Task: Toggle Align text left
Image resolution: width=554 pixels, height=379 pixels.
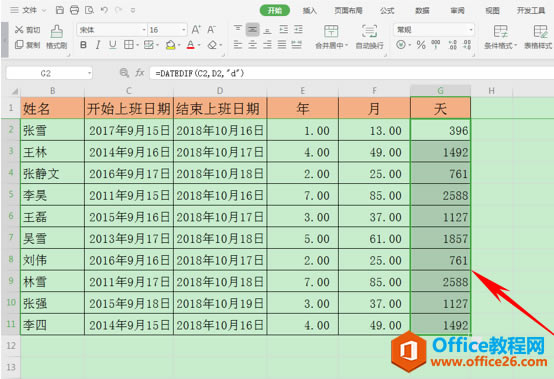Action: pos(238,45)
